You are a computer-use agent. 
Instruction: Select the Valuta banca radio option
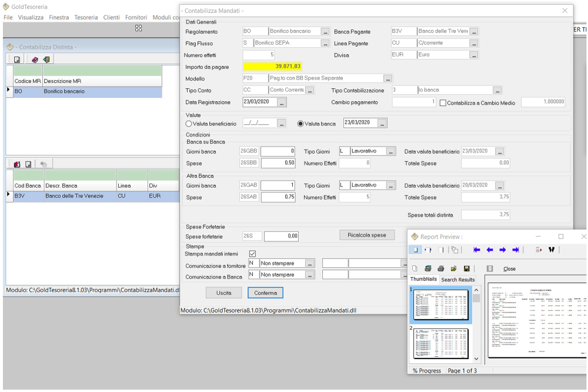coord(301,124)
